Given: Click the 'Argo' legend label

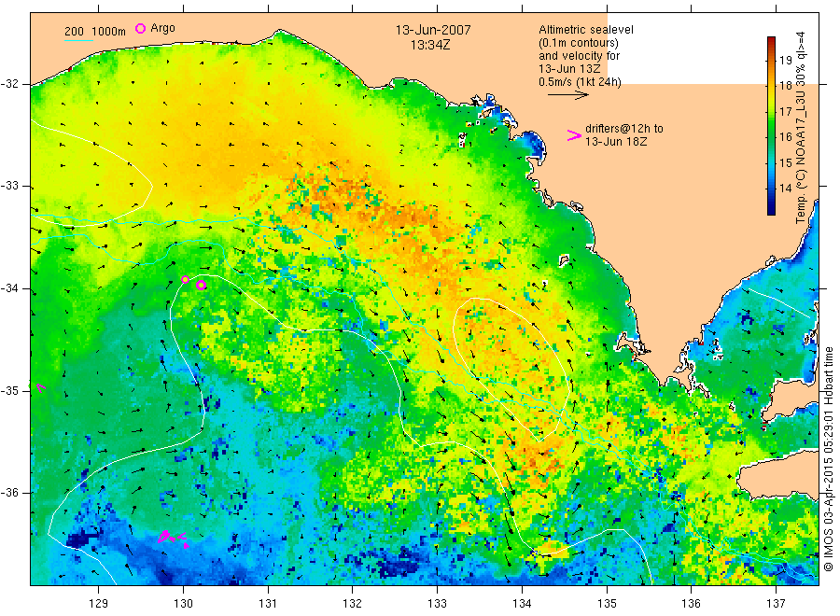Looking at the screenshot, I should 162,28.
